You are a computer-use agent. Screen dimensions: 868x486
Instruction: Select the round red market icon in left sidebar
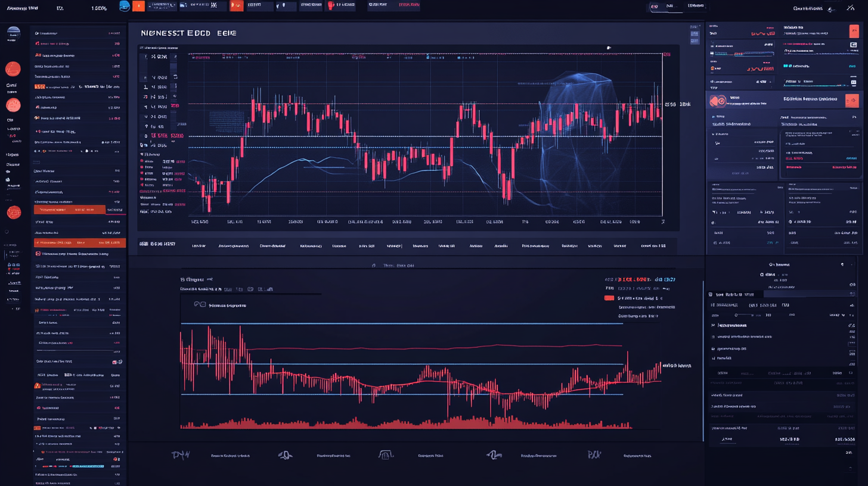point(14,68)
